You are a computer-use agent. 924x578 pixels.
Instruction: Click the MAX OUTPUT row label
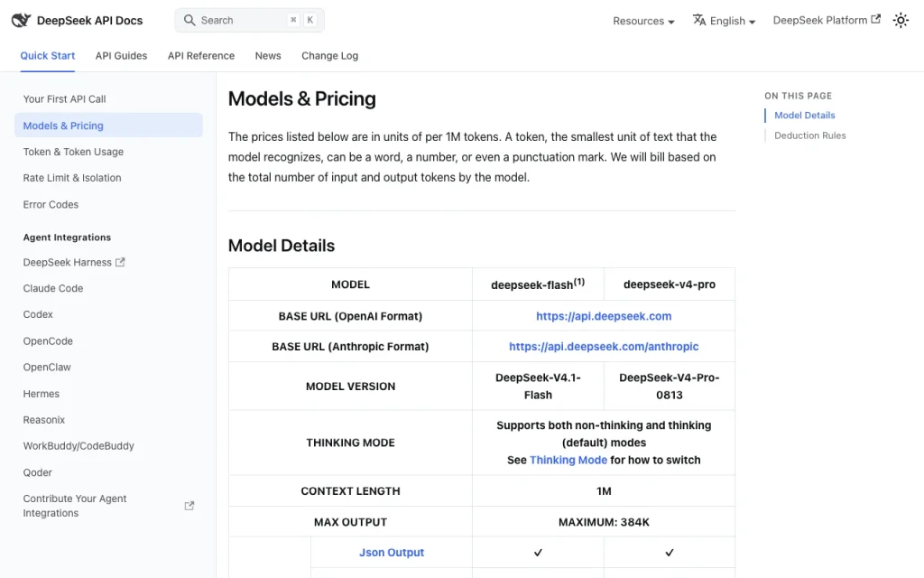tap(350, 522)
